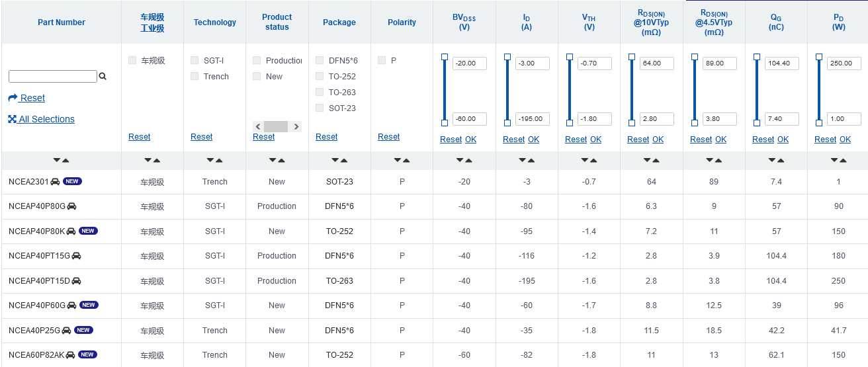
Task: Reset the QG (nC) range filter
Action: click(763, 140)
